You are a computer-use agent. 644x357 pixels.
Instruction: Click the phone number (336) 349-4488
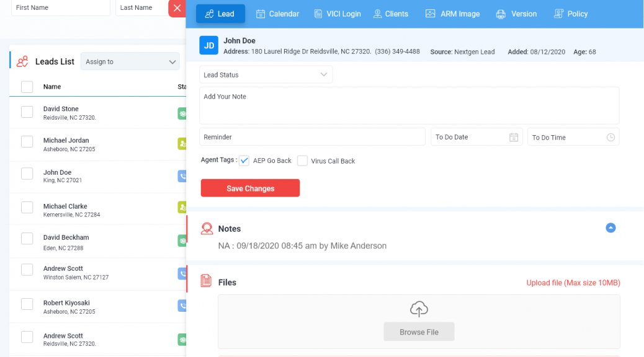click(x=397, y=51)
